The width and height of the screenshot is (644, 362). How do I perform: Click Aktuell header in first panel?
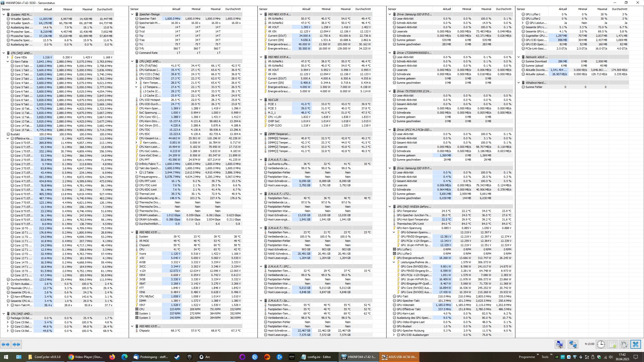tap(43, 9)
